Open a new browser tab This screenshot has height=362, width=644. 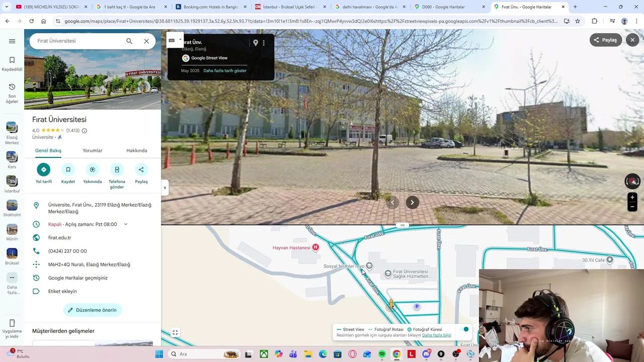(x=575, y=7)
